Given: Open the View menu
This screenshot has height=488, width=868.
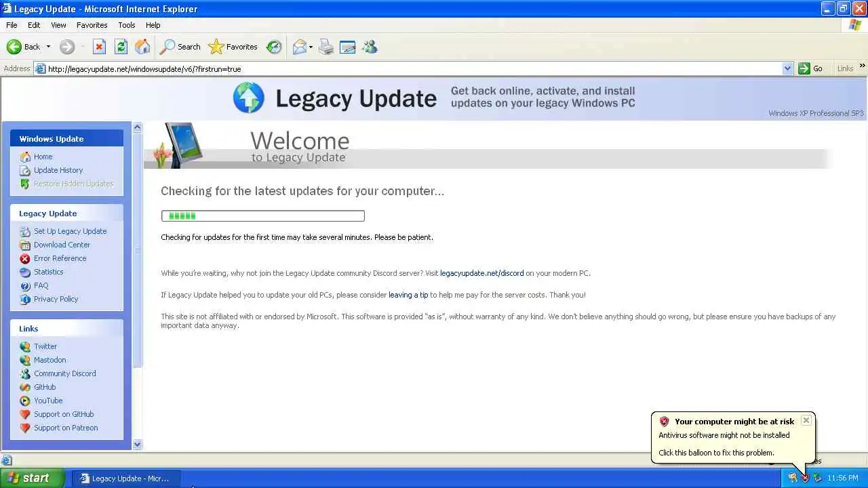Looking at the screenshot, I should click(x=58, y=25).
